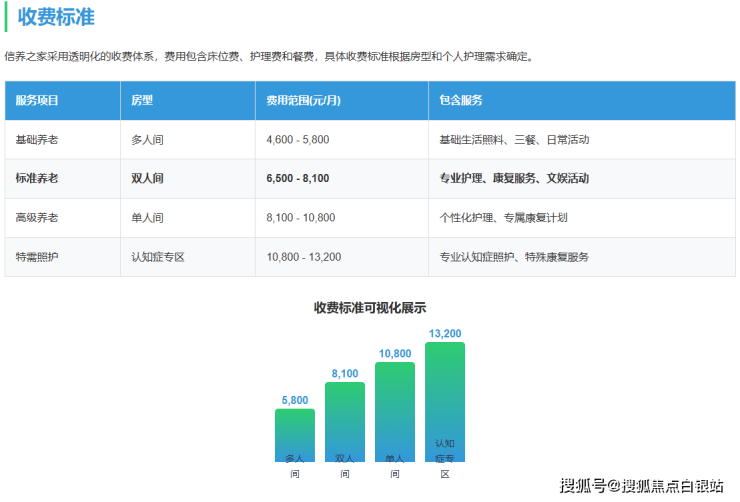The width and height of the screenshot is (740, 502).
Task: Click the chart title 收费标准可视化展示
Action: (x=369, y=308)
